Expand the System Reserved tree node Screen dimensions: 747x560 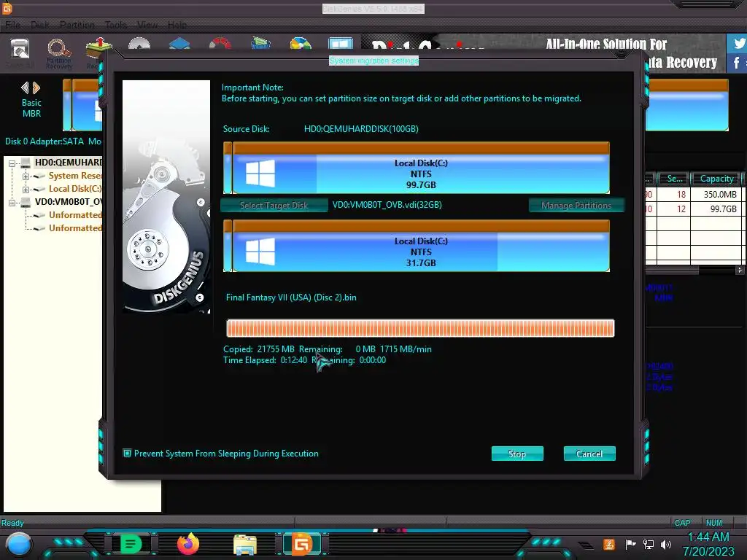click(x=26, y=176)
